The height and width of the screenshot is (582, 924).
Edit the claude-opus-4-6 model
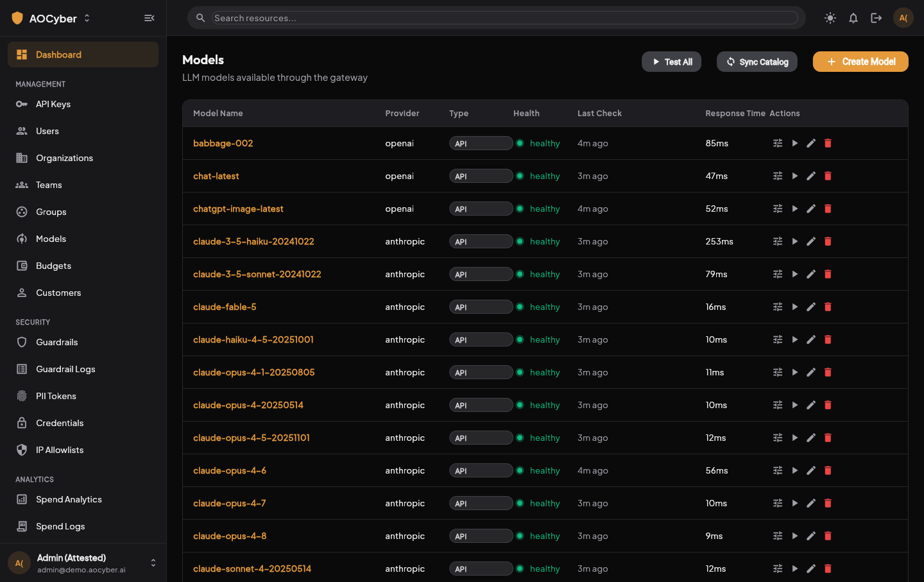811,470
